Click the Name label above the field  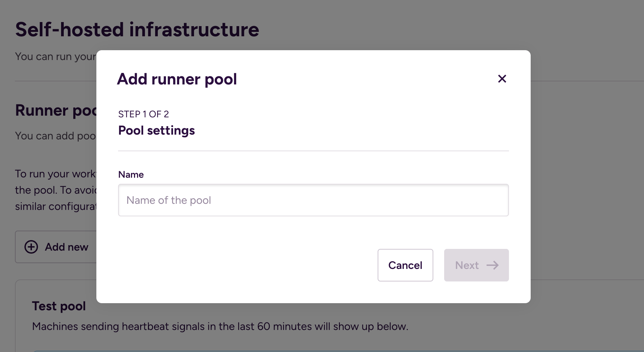[x=131, y=175]
